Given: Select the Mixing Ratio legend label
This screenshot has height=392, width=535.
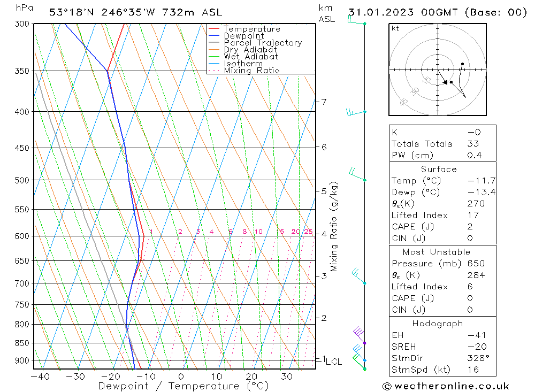Looking at the screenshot, I should [251, 70].
